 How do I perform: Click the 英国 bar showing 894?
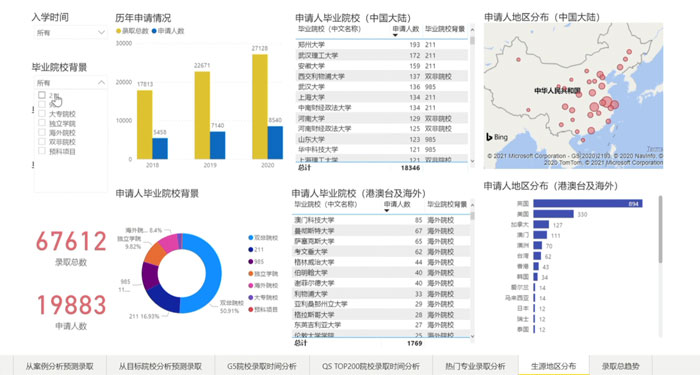[588, 204]
